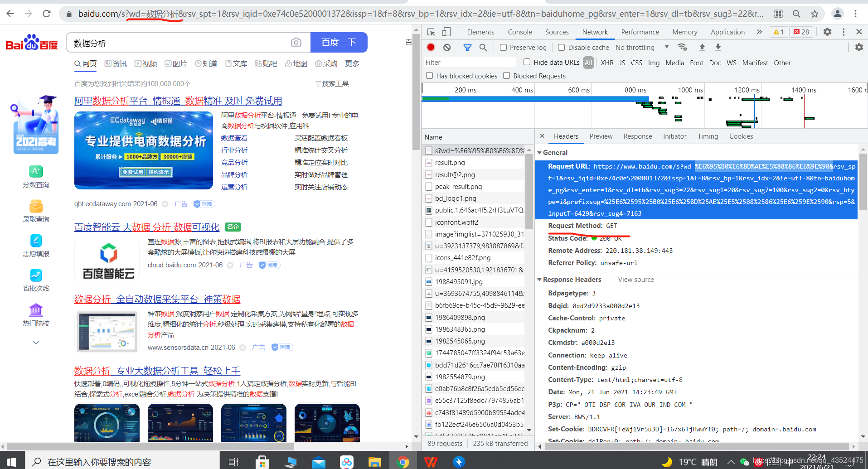Check Blocked Requests
This screenshot has height=469, width=868.
[506, 76]
